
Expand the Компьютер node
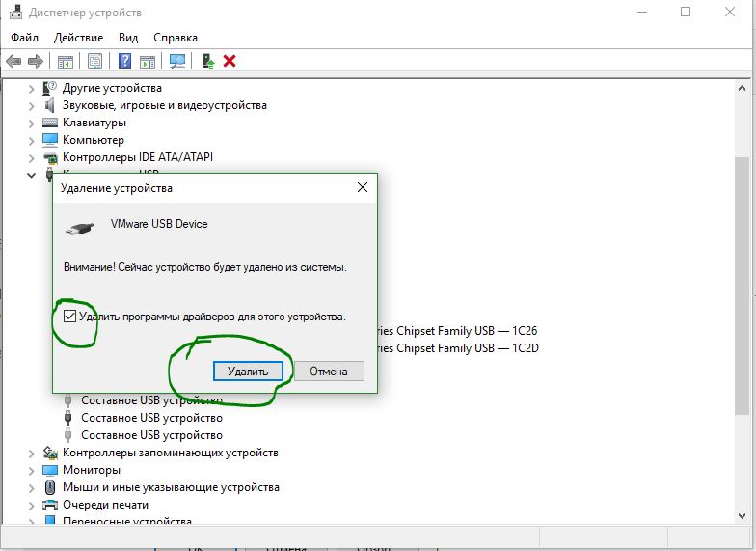(x=31, y=141)
